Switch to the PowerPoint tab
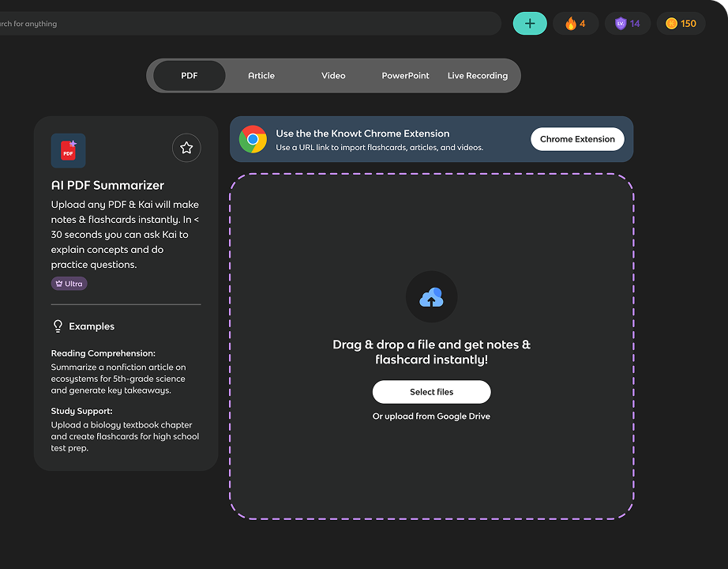This screenshot has height=569, width=728. click(x=405, y=75)
